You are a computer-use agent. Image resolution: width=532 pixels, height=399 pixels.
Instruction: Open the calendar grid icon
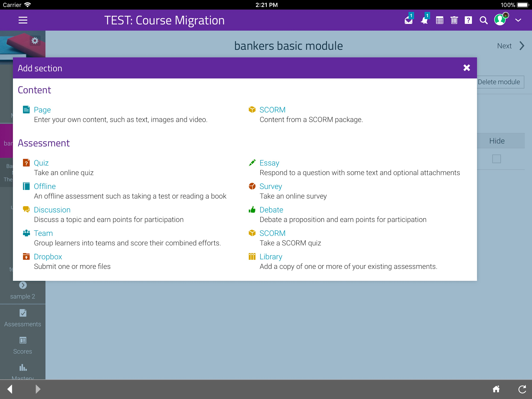point(439,20)
